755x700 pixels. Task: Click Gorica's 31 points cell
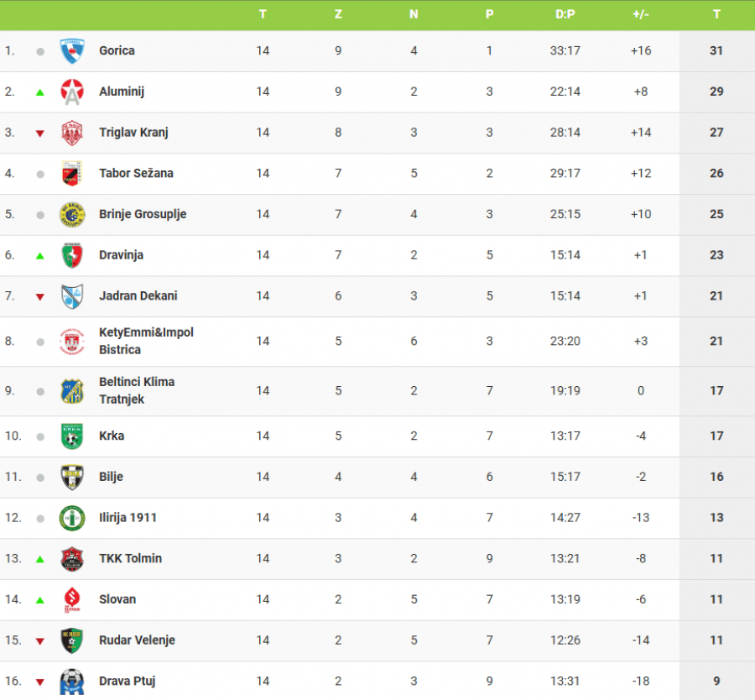point(716,50)
